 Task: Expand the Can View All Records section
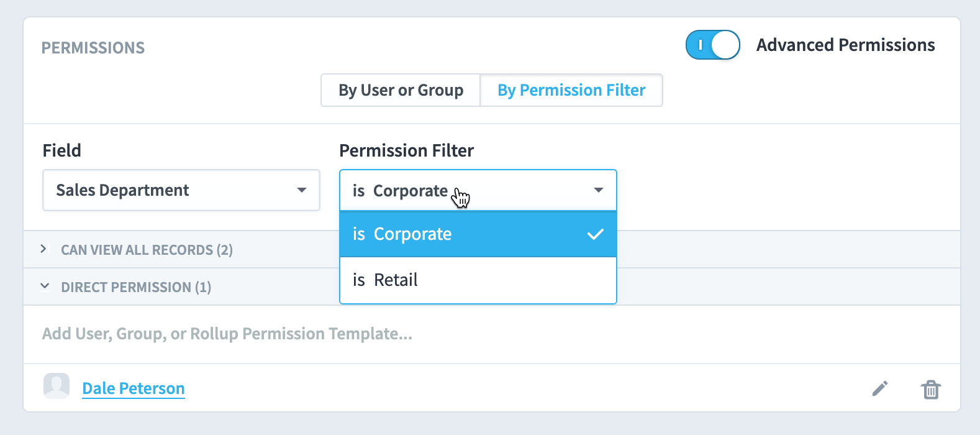(43, 249)
